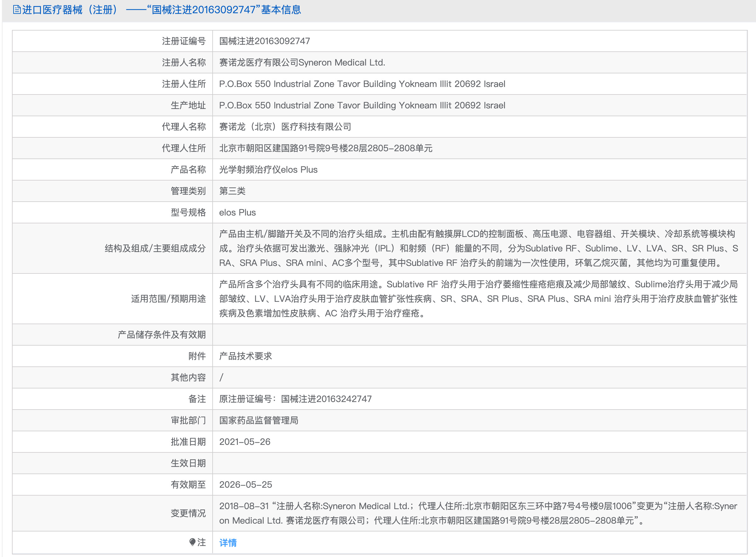Screen dimensions: 756x557
Task: Select the approval date 2021-05-26
Action: point(245,442)
